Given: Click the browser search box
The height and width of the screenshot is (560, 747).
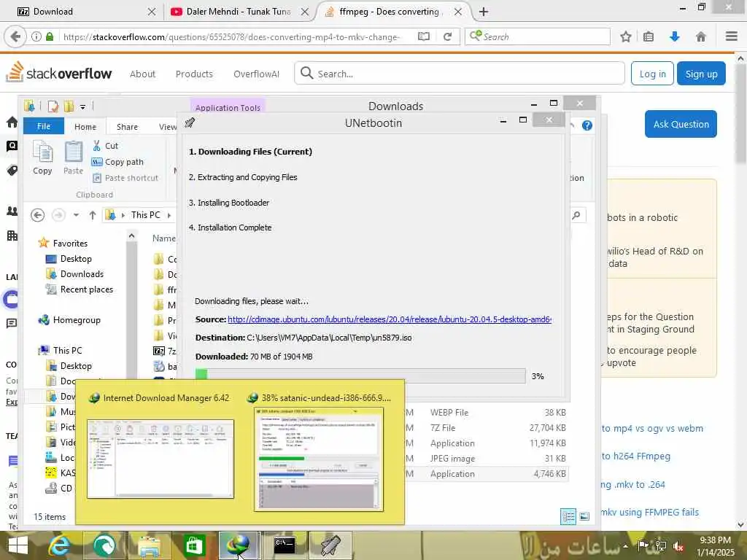Looking at the screenshot, I should pyautogui.click(x=538, y=36).
